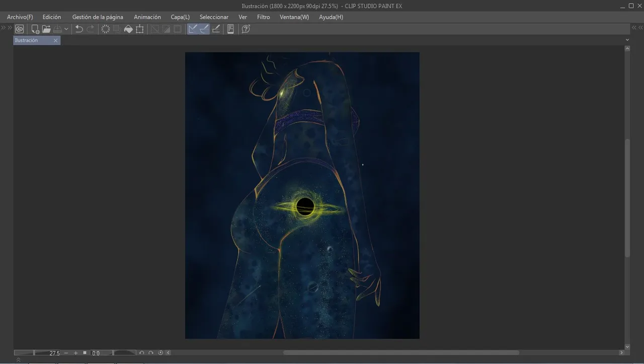The height and width of the screenshot is (364, 644).
Task: Zoom in with the plus button
Action: click(76, 353)
